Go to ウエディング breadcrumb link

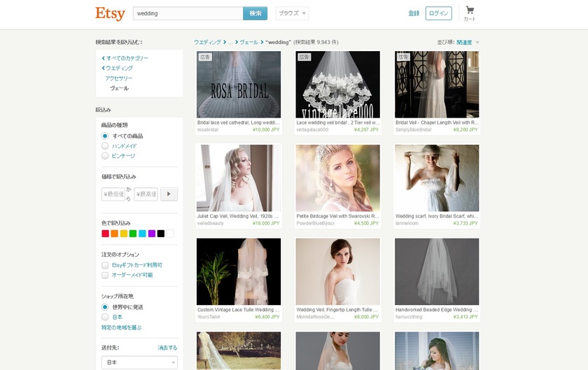[x=207, y=43]
